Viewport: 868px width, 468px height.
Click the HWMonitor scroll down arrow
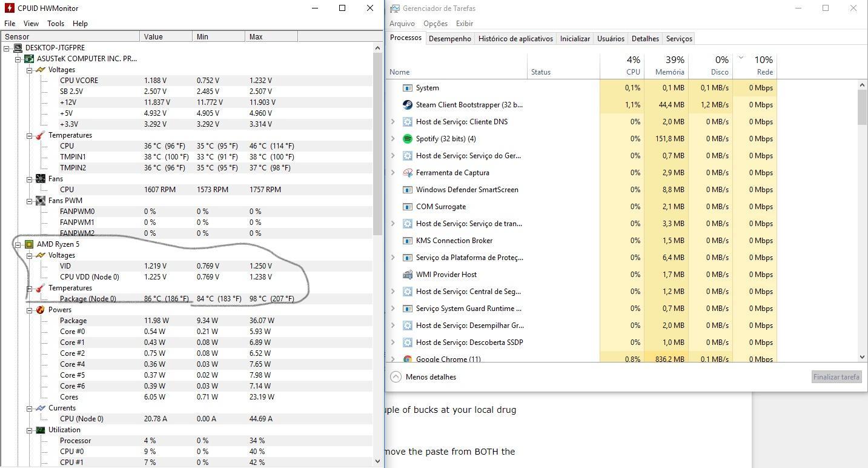coord(378,461)
